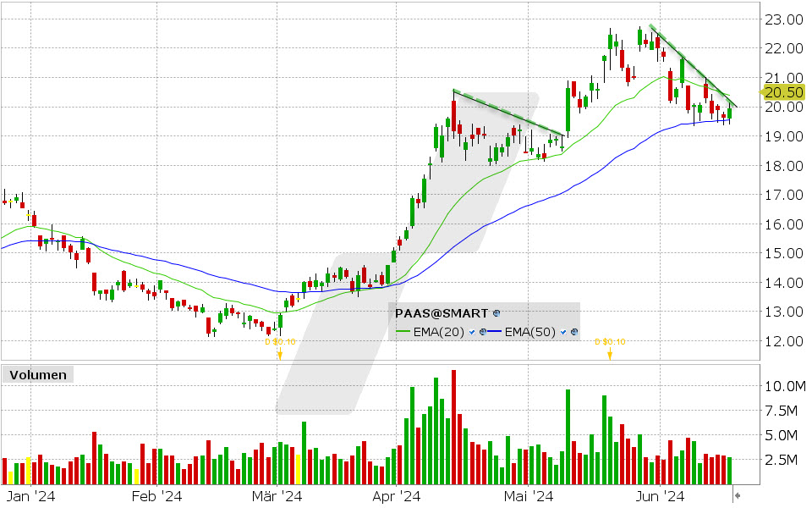Toggle the EMA(20) visibility checkmark
Image resolution: width=812 pixels, height=508 pixels.
472,332
